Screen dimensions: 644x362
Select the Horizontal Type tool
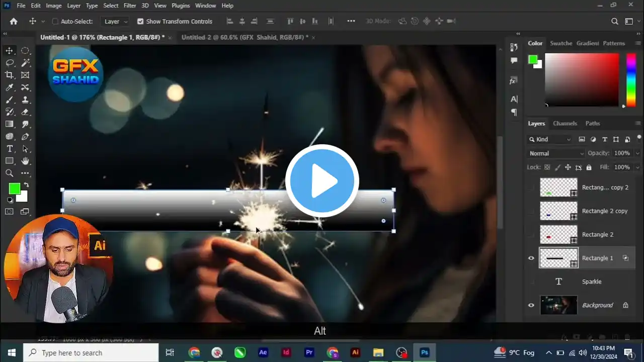pos(9,149)
